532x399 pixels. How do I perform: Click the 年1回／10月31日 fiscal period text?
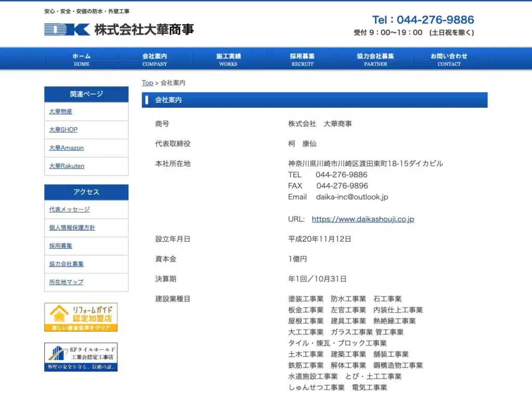coord(317,279)
